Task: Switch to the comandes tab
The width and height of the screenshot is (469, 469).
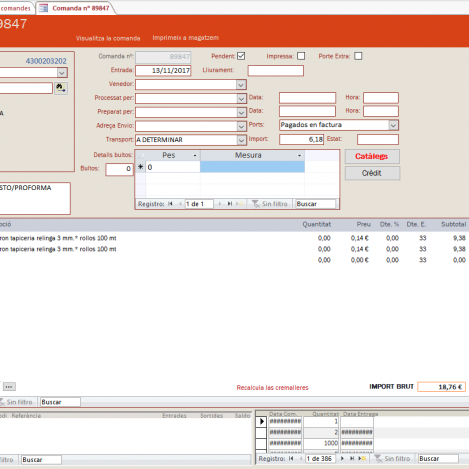Action: pyautogui.click(x=16, y=8)
